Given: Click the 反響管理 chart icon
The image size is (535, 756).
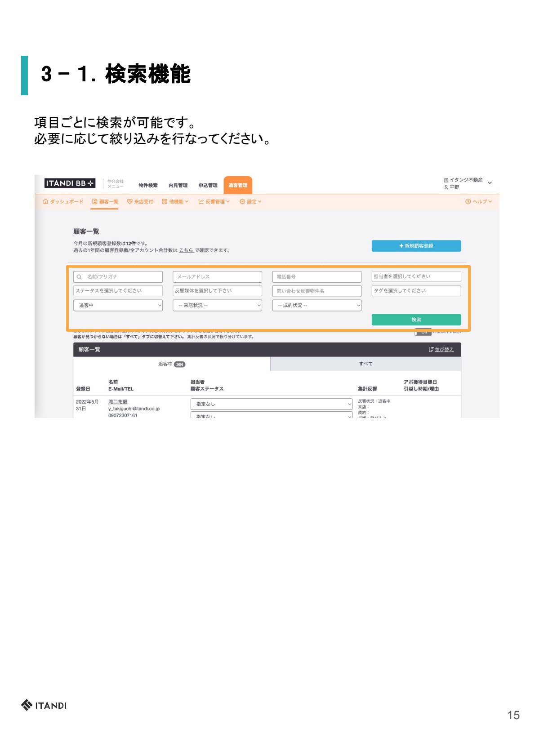Looking at the screenshot, I should pos(201,201).
